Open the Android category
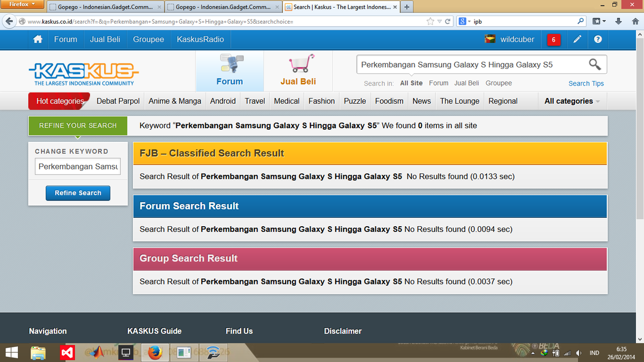 pyautogui.click(x=223, y=101)
